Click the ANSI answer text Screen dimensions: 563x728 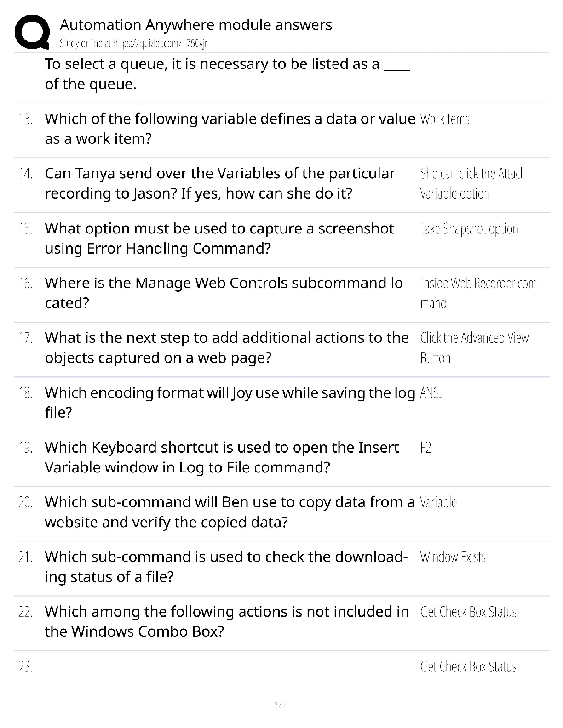pos(431,393)
